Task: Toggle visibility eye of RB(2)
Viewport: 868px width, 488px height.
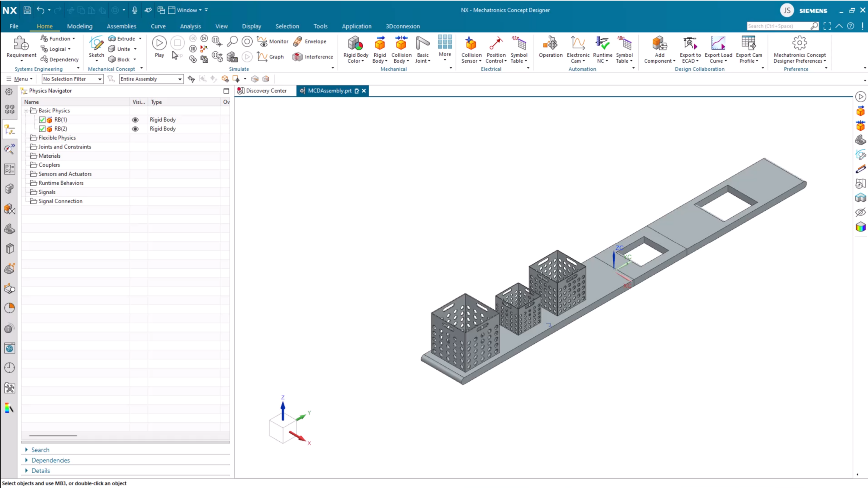Action: pos(135,128)
